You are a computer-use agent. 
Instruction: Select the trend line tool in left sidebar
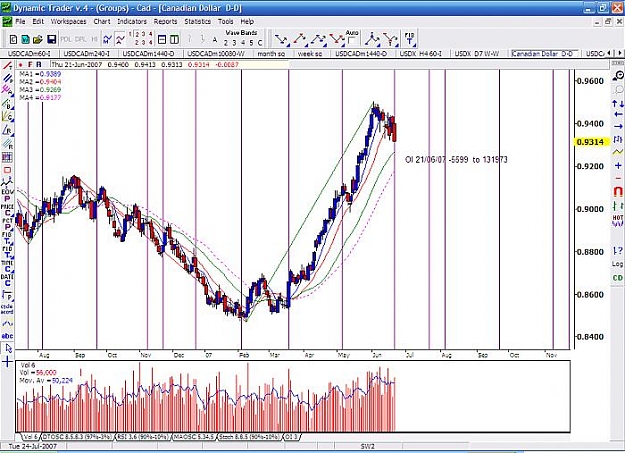tap(7, 65)
